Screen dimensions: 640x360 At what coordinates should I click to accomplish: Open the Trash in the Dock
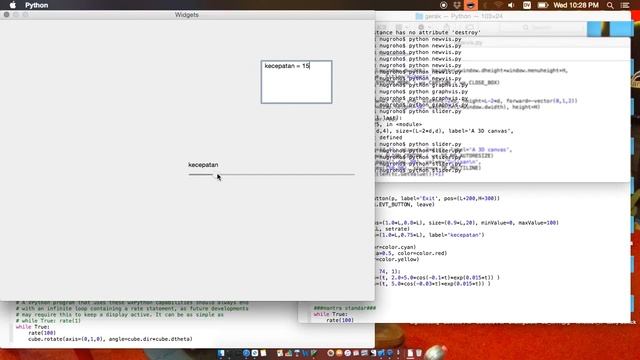click(x=418, y=353)
